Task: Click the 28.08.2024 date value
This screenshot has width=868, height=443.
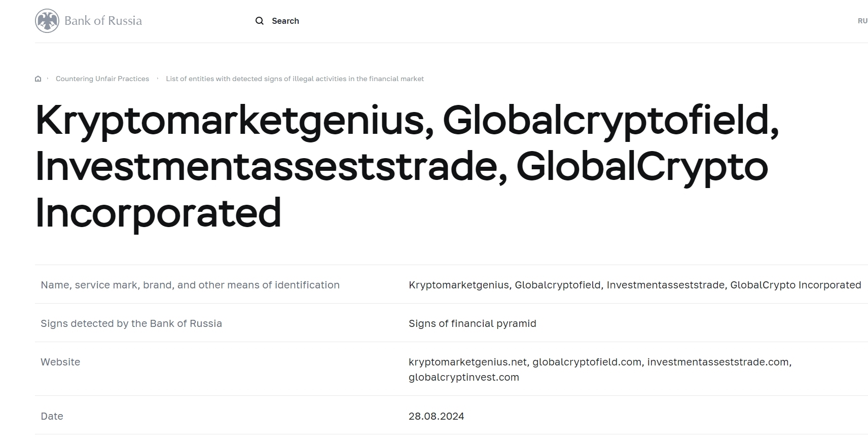Action: (x=436, y=416)
